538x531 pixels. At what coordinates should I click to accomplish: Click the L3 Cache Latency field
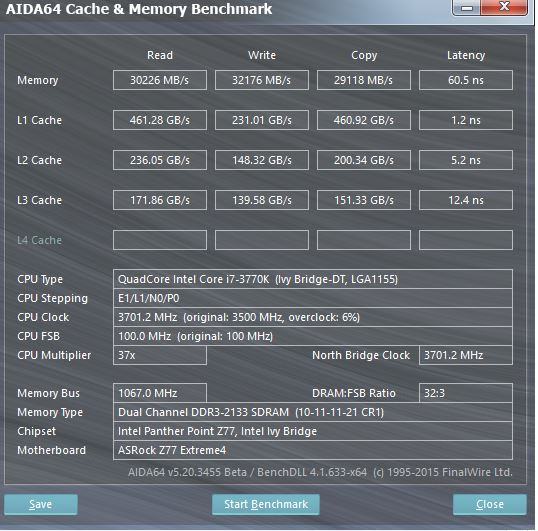pyautogui.click(x=466, y=200)
